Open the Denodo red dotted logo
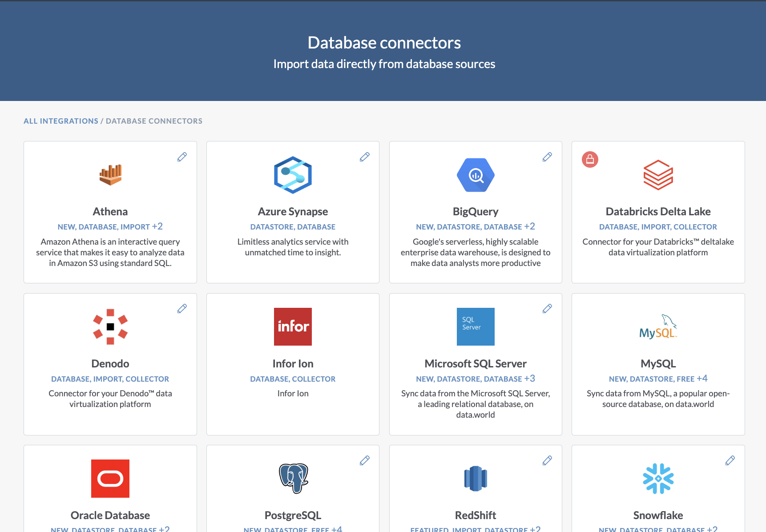 110,326
